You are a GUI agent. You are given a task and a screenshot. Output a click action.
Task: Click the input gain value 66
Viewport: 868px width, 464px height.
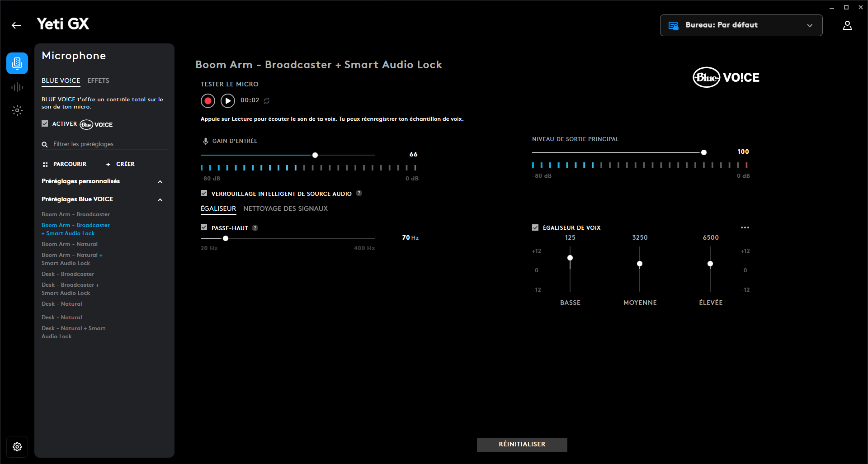coord(413,154)
